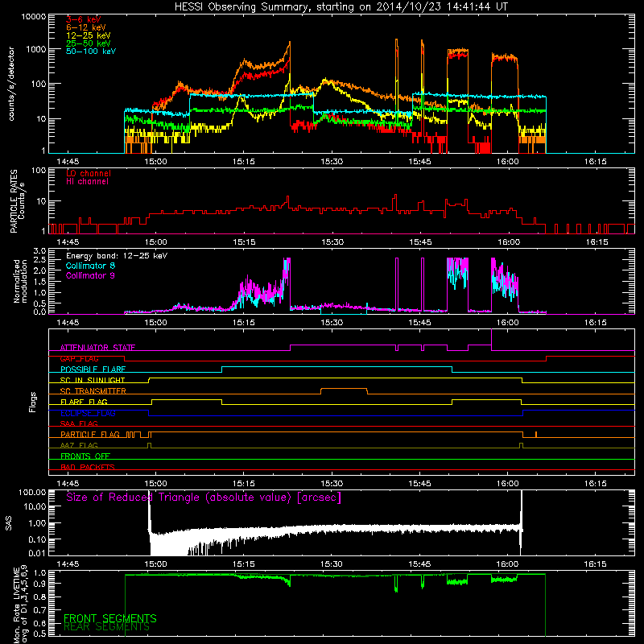644x644 pixels.
Task: Click the HESSI Observing Summary title
Action: click(341, 6)
